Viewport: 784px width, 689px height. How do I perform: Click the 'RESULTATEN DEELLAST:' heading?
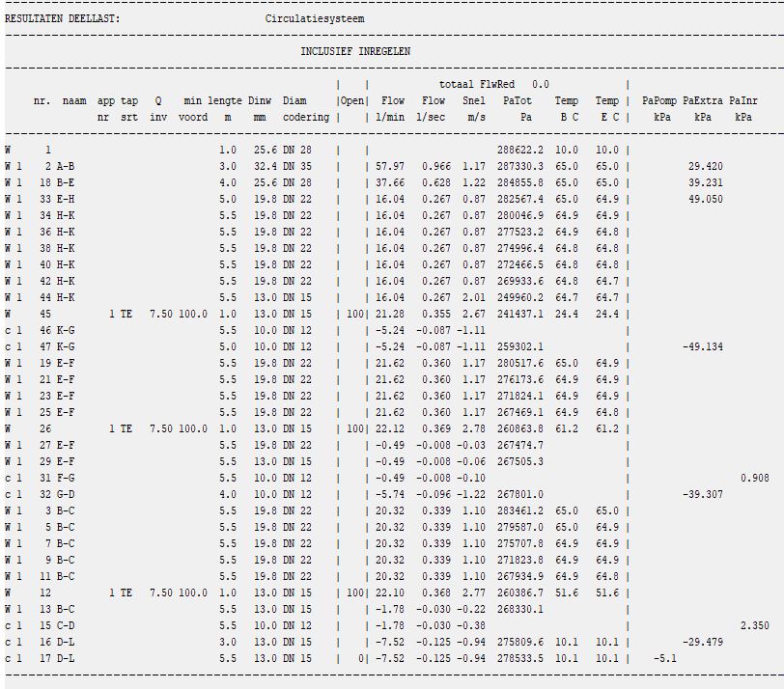pos(63,19)
